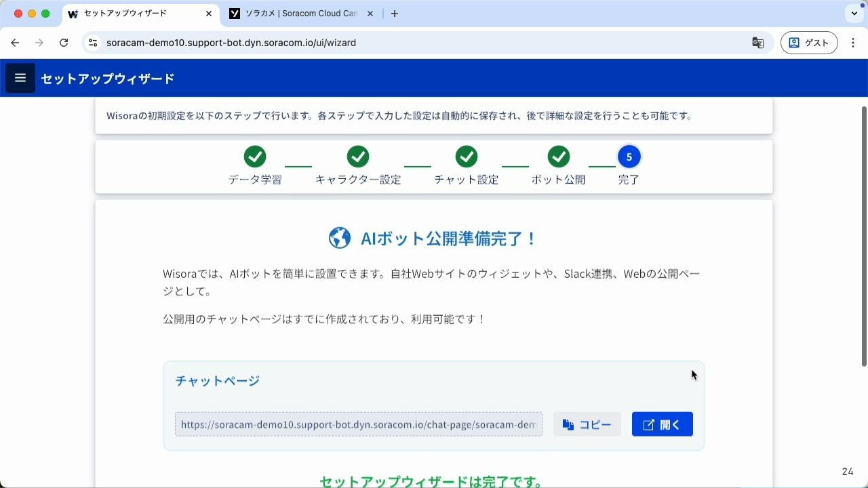
Task: Click the ボット公開 step checkmark
Action: pos(559,157)
